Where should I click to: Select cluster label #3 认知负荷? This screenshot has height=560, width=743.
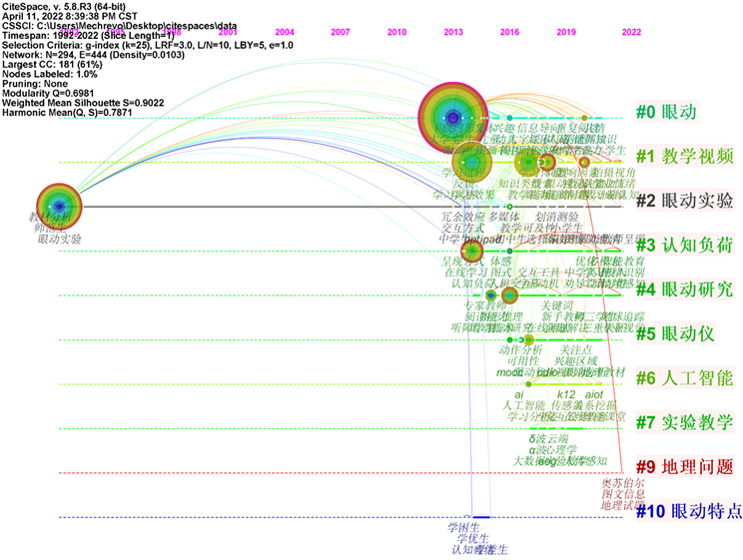coord(685,246)
